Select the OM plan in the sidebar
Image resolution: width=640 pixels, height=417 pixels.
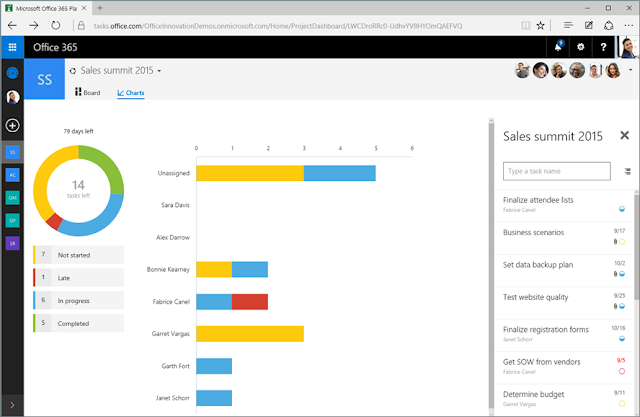pyautogui.click(x=12, y=198)
